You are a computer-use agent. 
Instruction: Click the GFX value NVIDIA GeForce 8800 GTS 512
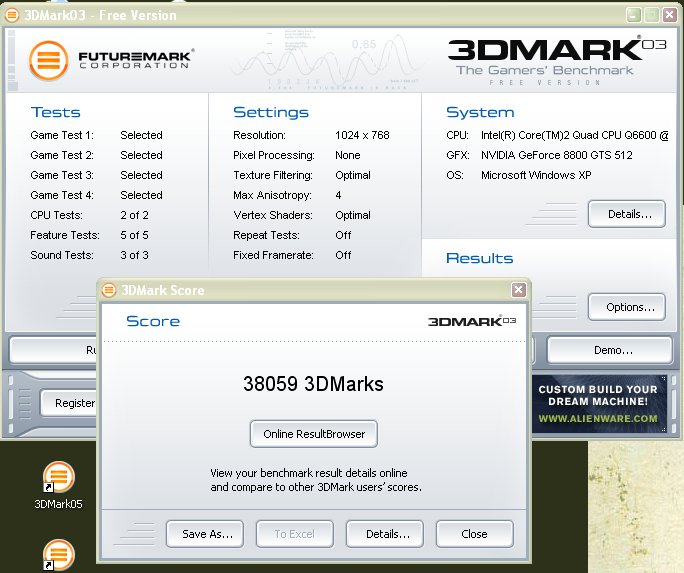[557, 155]
